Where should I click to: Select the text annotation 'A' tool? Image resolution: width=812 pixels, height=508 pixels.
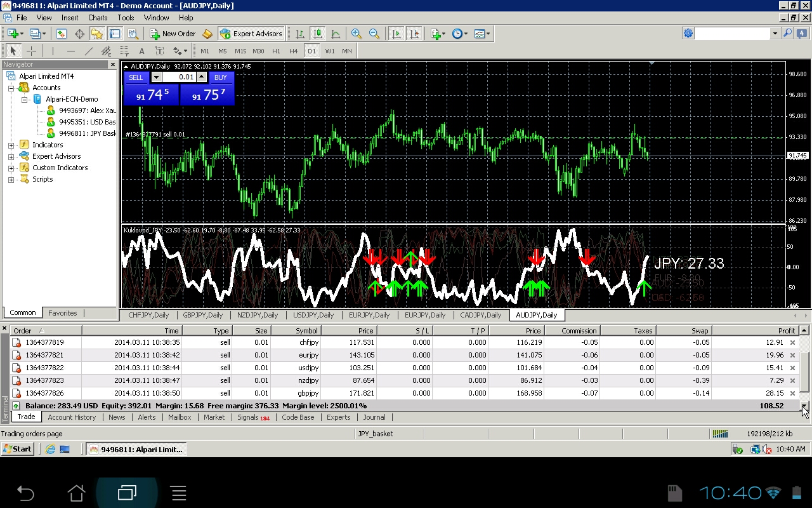[x=141, y=51]
